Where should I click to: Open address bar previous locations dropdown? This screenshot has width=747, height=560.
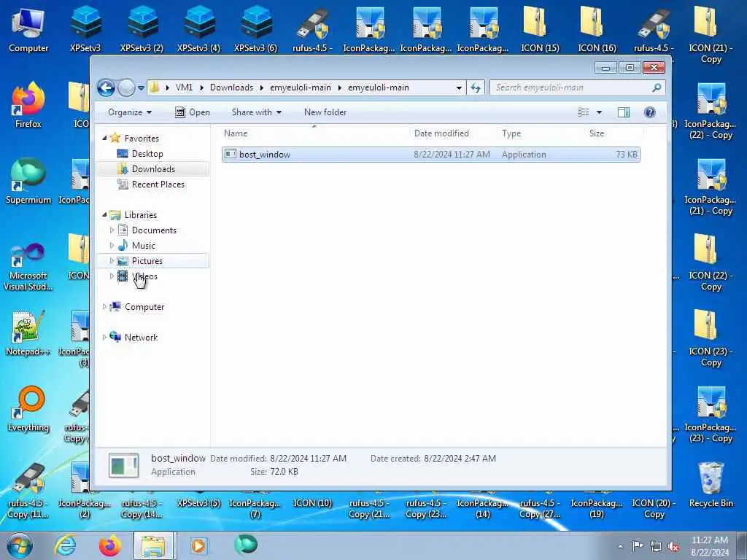pyautogui.click(x=459, y=87)
